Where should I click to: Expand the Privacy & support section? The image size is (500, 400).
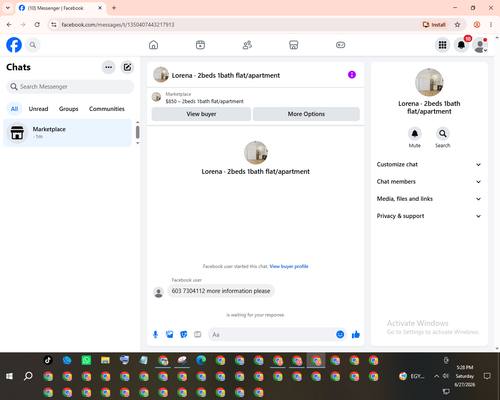click(429, 216)
